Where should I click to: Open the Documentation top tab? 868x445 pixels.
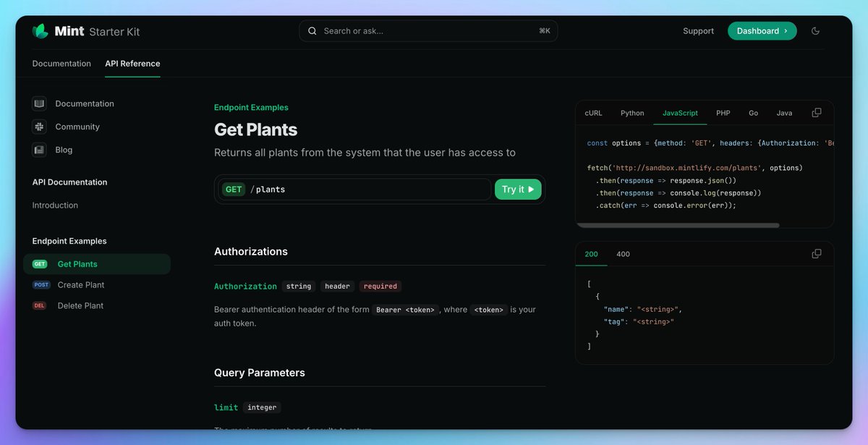tap(61, 64)
